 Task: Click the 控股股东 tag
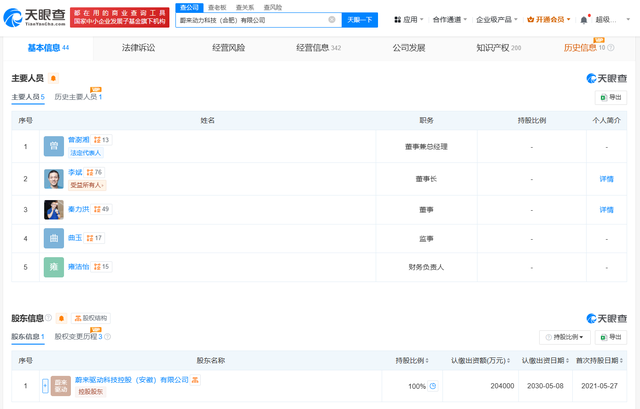90,392
